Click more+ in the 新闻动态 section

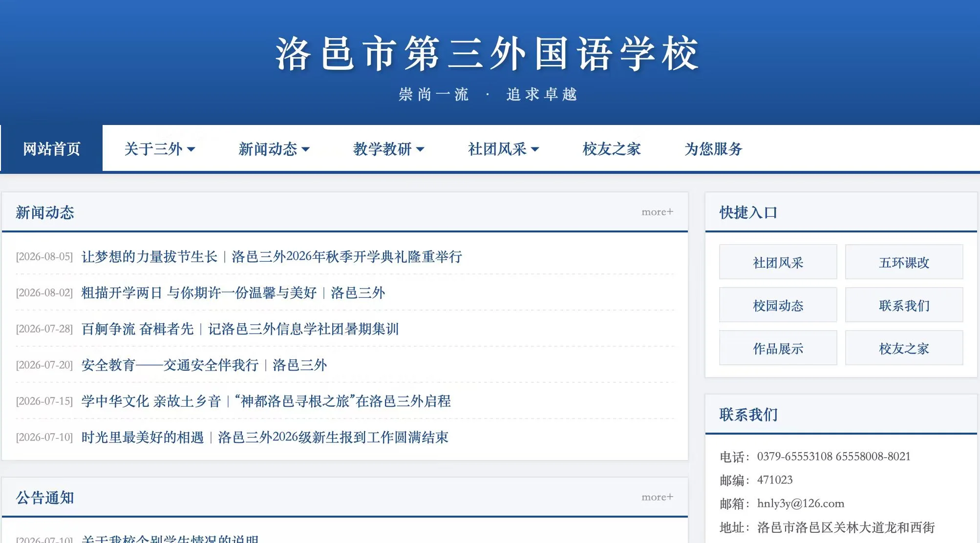pos(657,212)
